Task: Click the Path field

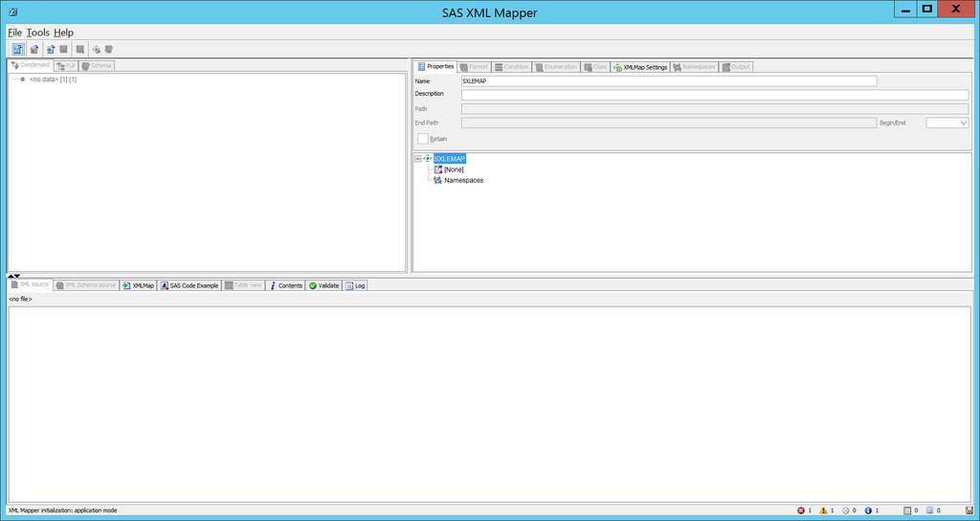Action: [x=715, y=109]
